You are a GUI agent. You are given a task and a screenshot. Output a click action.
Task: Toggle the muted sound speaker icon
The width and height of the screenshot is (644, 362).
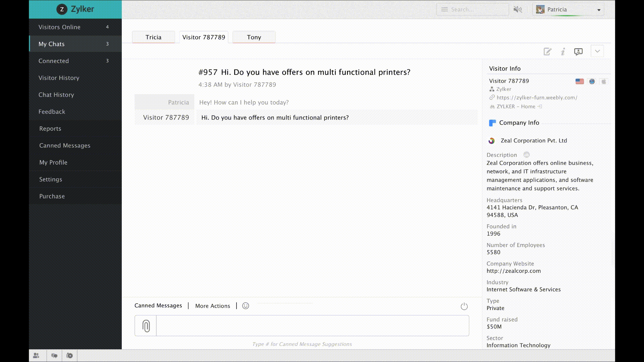pyautogui.click(x=518, y=9)
